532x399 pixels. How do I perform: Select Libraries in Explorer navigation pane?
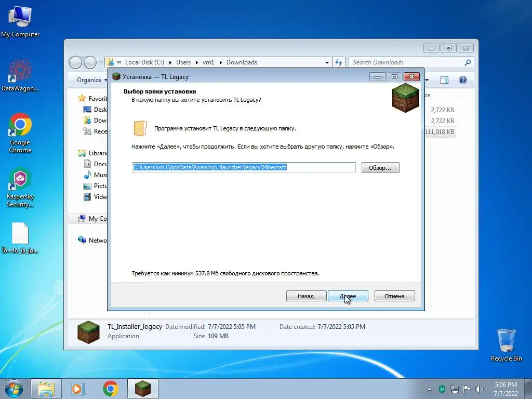pos(92,153)
